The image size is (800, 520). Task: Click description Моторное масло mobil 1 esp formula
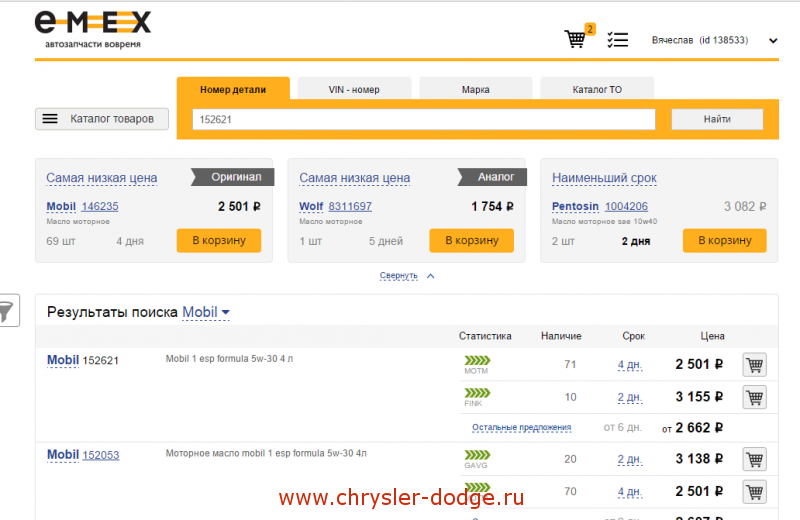(x=266, y=453)
